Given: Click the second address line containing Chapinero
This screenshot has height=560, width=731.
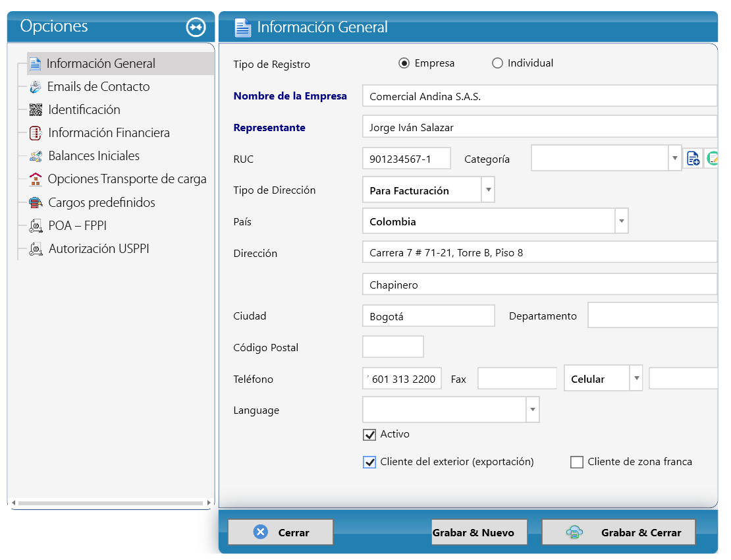Looking at the screenshot, I should (x=539, y=285).
